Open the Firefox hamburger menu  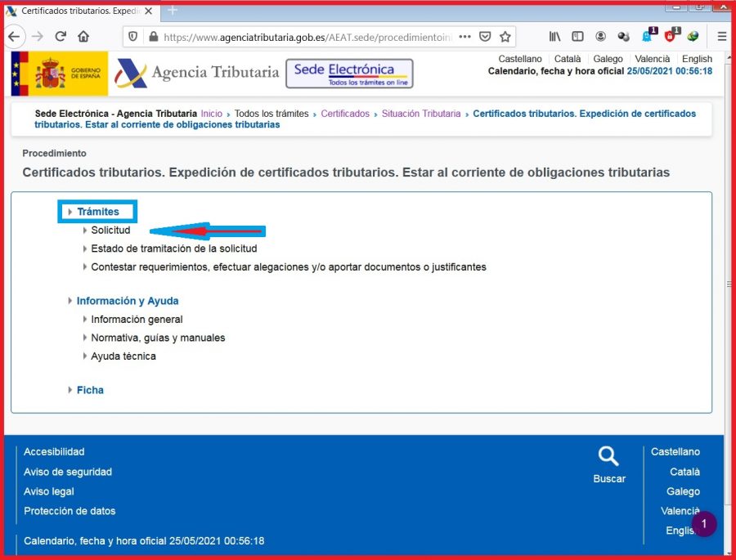[x=722, y=37]
